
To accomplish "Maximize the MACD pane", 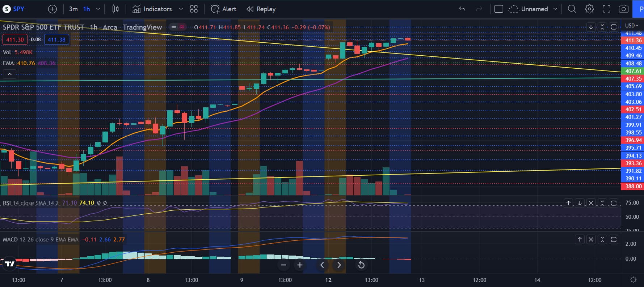I will coord(614,239).
